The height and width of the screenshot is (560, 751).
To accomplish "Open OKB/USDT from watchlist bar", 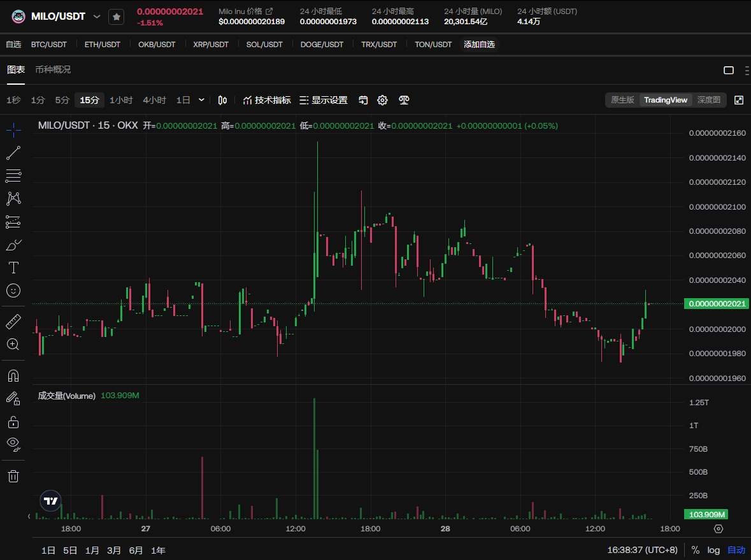I will (x=157, y=45).
